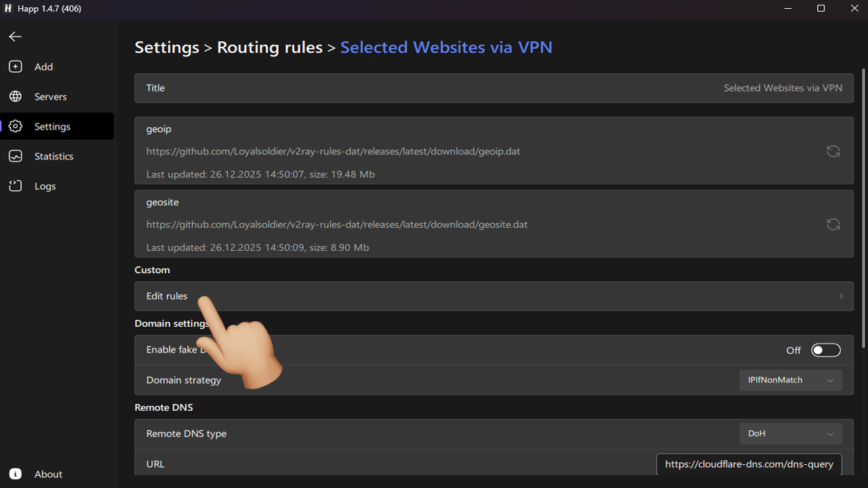
Task: Toggle the Off switch under Domain settings
Action: pyautogui.click(x=825, y=350)
